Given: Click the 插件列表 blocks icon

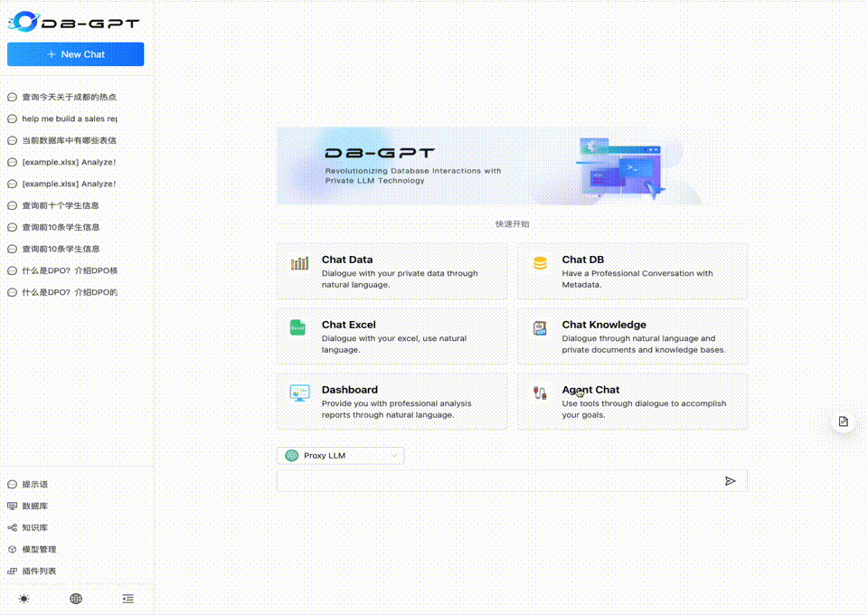Looking at the screenshot, I should (x=12, y=571).
